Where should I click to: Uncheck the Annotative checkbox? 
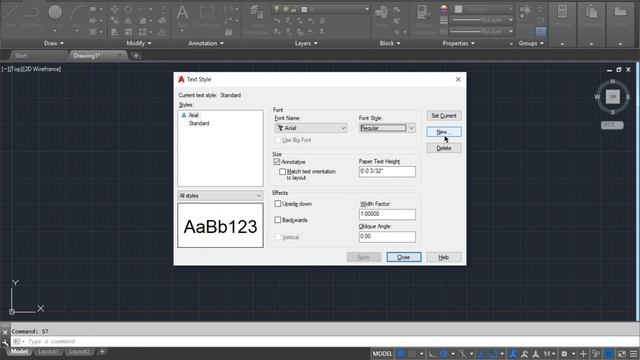277,162
